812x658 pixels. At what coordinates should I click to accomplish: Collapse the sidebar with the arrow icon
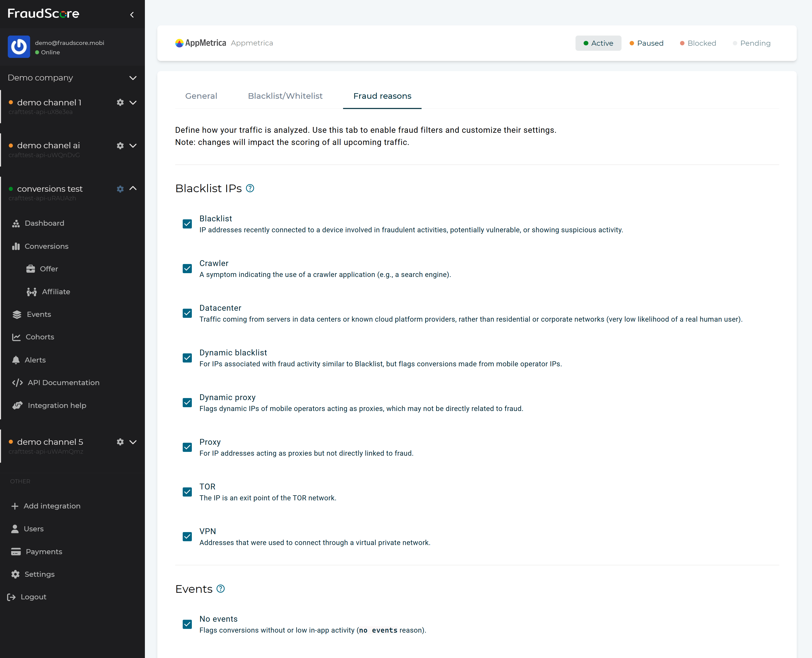pos(132,15)
